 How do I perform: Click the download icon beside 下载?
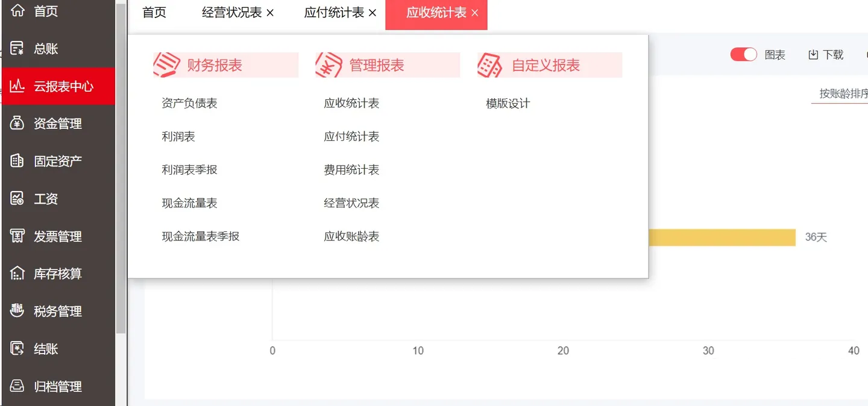[813, 55]
